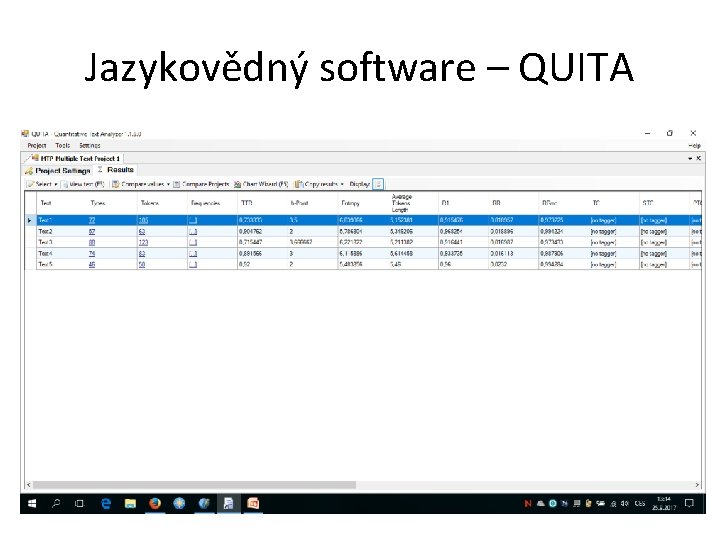Image resolution: width=720 pixels, height=540 pixels.
Task: Click the horizontal scrollbar thumb
Action: [194, 485]
